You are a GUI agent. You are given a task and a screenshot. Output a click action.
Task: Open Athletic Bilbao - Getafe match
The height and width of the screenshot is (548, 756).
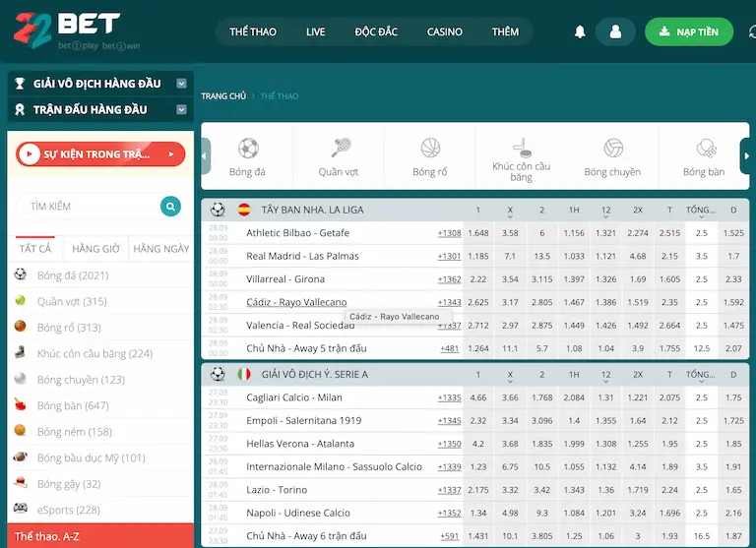(x=297, y=233)
